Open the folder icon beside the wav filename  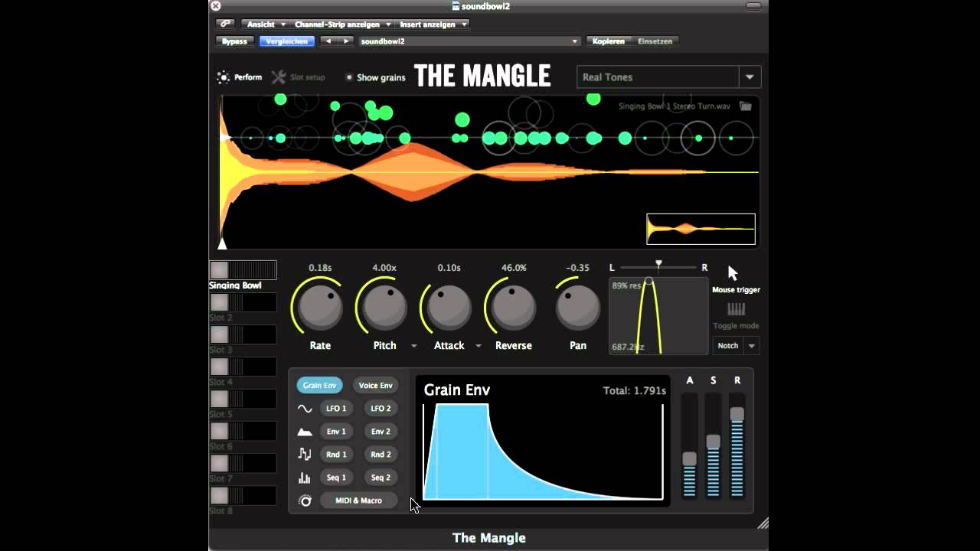point(746,106)
